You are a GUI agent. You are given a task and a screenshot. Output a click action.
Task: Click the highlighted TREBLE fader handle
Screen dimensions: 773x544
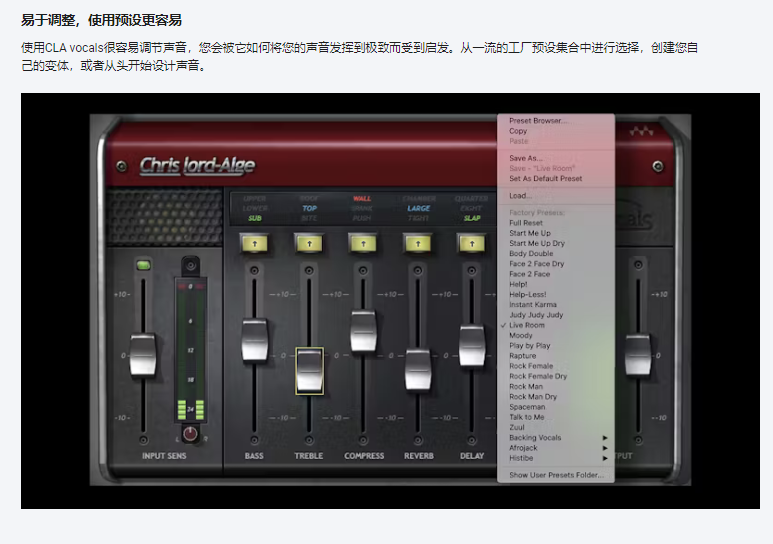[x=309, y=370]
